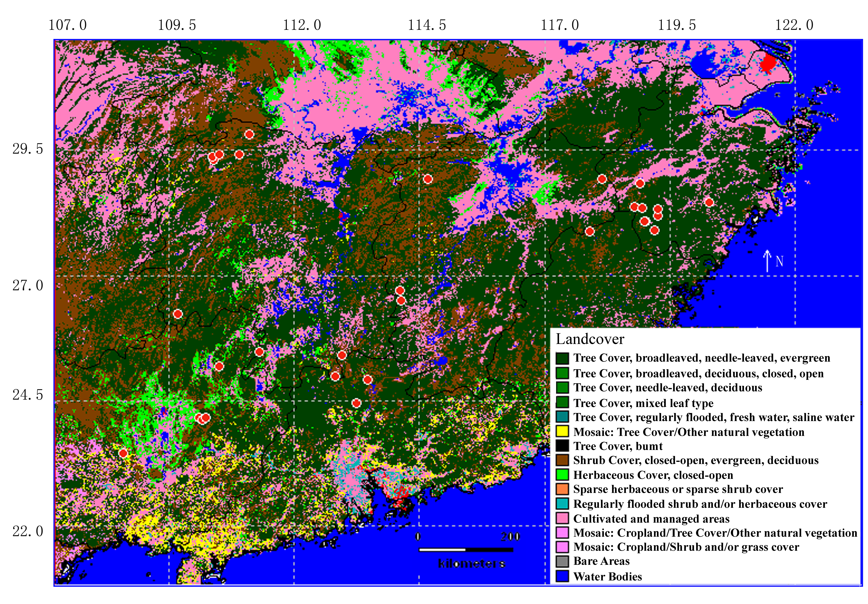Image resolution: width=868 pixels, height=604 pixels.
Task: Click the 200 scale bar value
Action: [510, 536]
